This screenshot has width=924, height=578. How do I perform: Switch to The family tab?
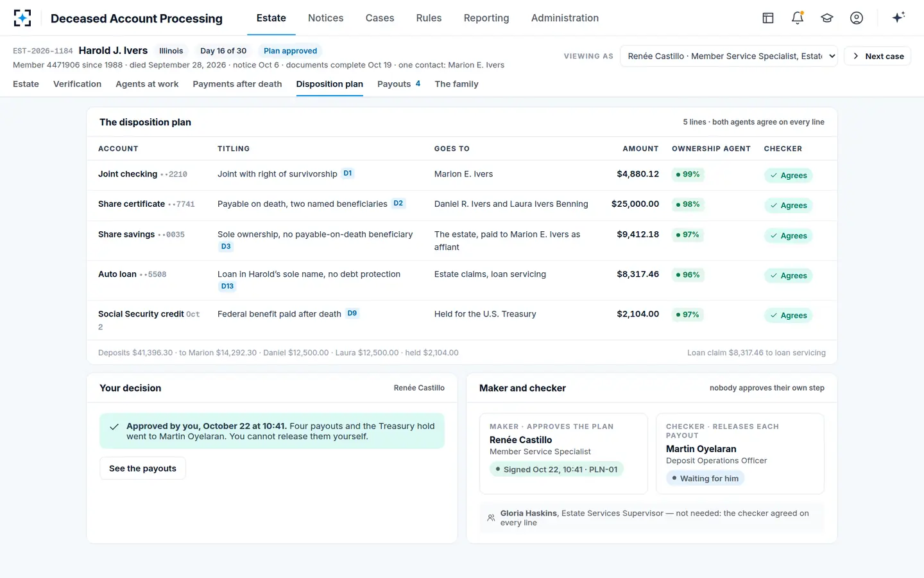point(456,84)
